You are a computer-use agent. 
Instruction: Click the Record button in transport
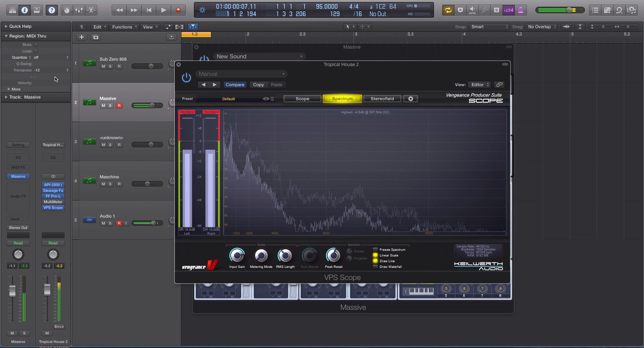[x=178, y=10]
